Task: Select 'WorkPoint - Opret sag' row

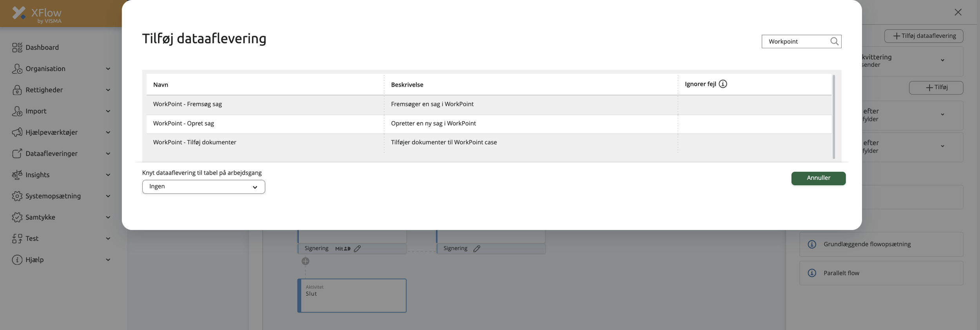Action: [489, 124]
